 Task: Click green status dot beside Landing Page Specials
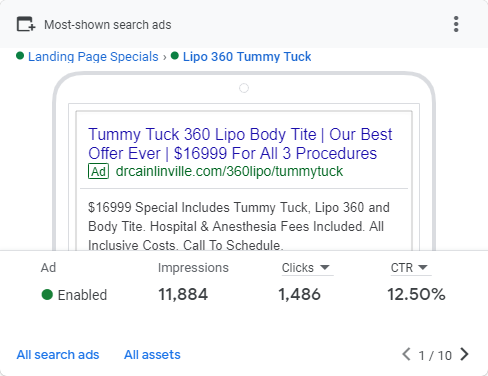click(x=20, y=56)
